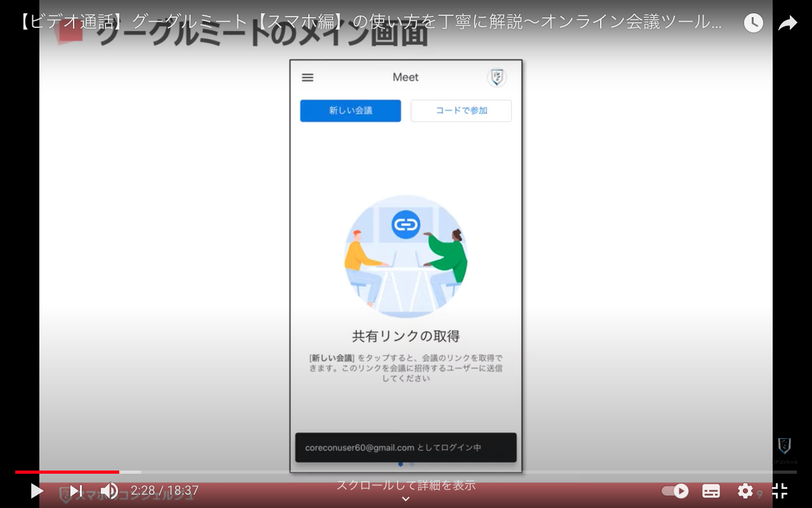This screenshot has width=812, height=508.
Task: Open the player settings gear
Action: point(745,491)
